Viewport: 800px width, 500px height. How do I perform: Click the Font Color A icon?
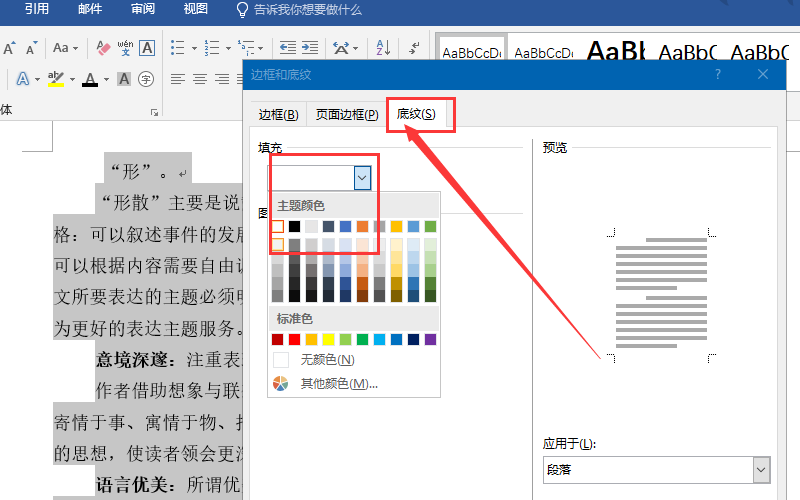(x=90, y=79)
